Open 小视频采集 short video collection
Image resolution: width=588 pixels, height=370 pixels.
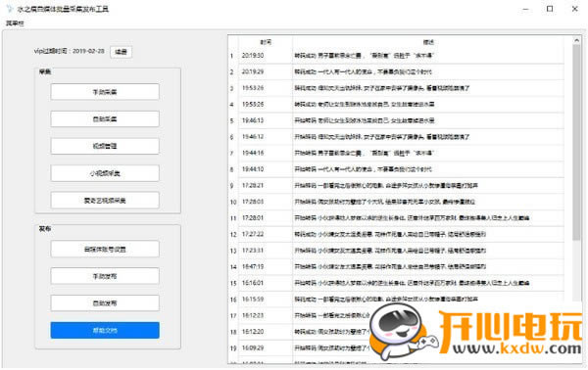[x=105, y=173]
